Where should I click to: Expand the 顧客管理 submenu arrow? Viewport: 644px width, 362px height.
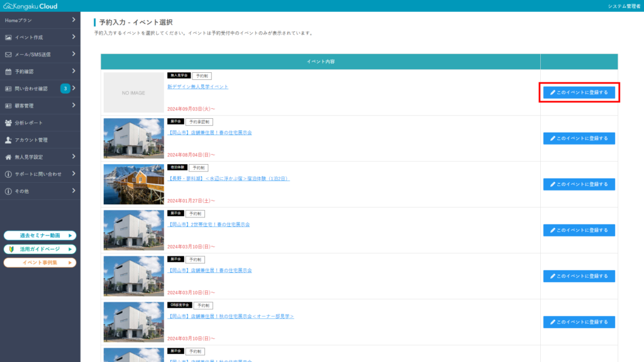click(74, 106)
